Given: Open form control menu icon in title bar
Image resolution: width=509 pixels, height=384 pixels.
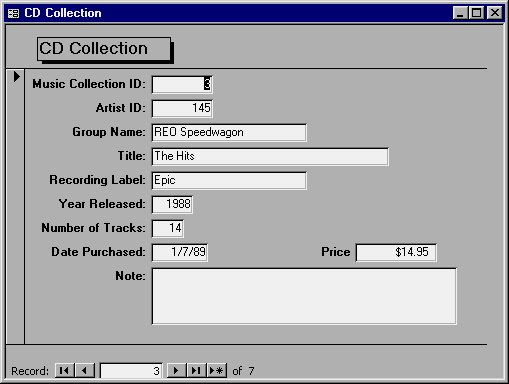Looking at the screenshot, I should coord(13,13).
